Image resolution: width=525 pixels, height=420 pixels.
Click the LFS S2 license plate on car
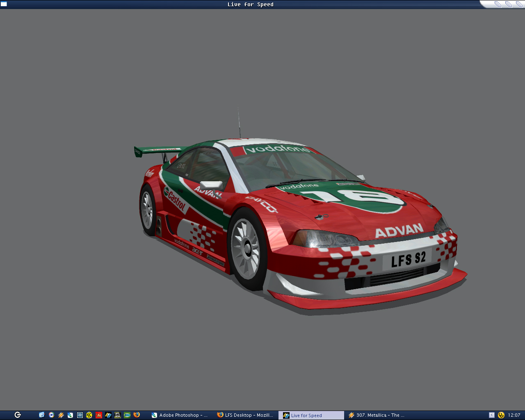(x=408, y=259)
